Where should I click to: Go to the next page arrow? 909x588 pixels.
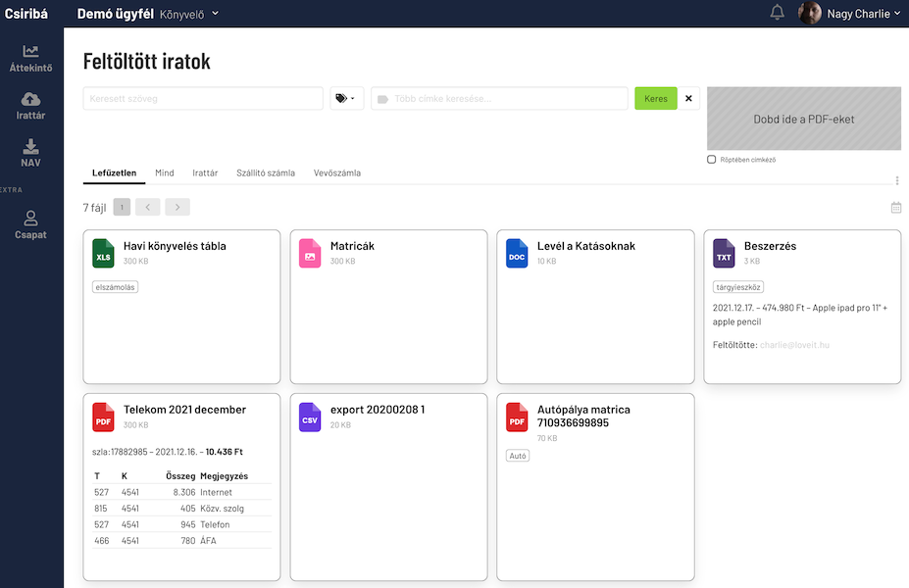tap(177, 208)
